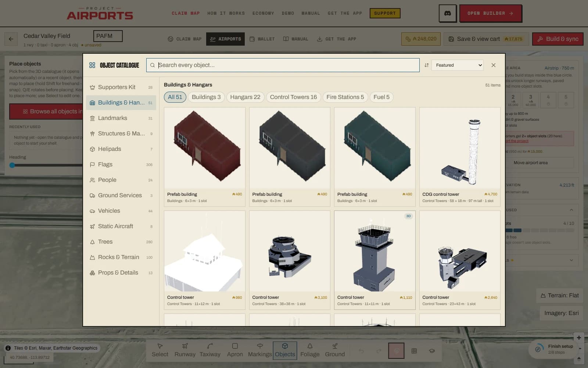The width and height of the screenshot is (588, 368).
Task: Select Static Aircraft category
Action: (121, 226)
